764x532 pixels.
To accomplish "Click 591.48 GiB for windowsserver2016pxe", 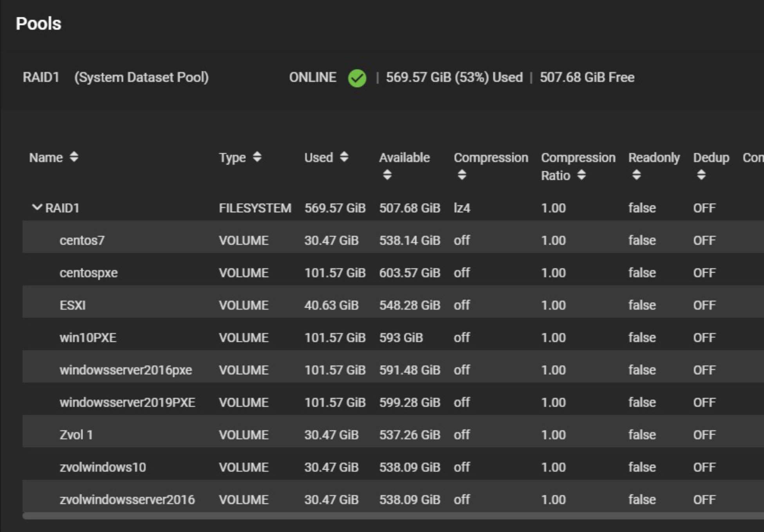I will tap(410, 370).
